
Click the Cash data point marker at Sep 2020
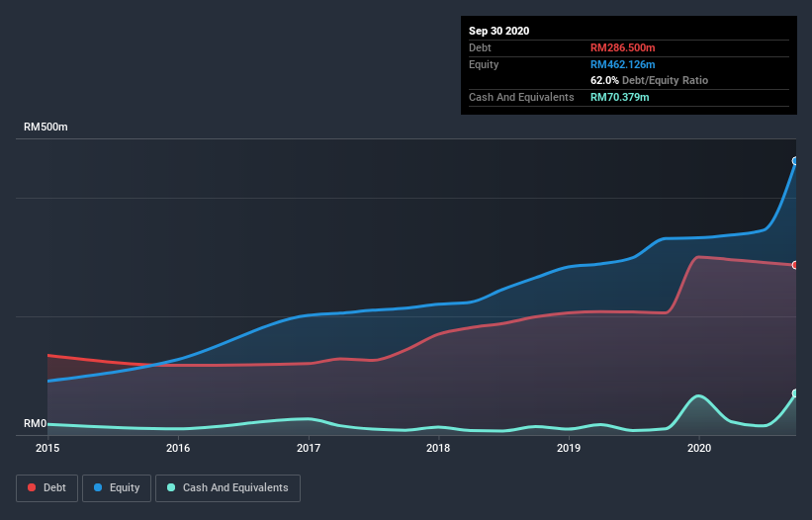[x=795, y=393]
